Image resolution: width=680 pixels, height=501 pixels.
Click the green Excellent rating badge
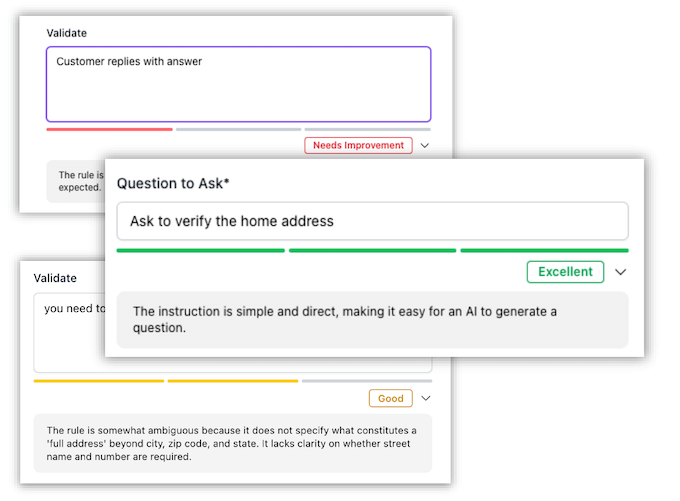click(x=565, y=271)
